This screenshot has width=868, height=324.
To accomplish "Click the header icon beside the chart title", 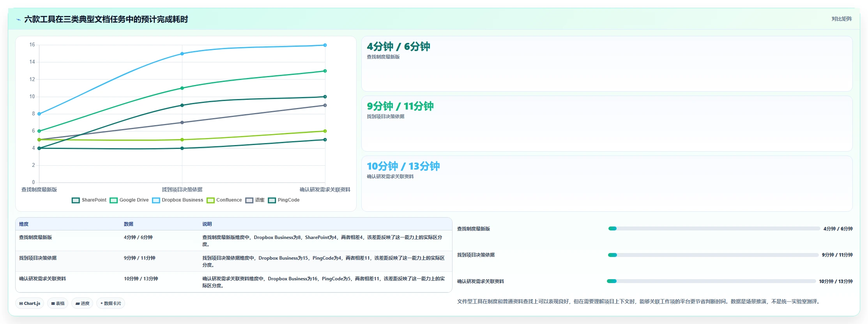I will (18, 19).
